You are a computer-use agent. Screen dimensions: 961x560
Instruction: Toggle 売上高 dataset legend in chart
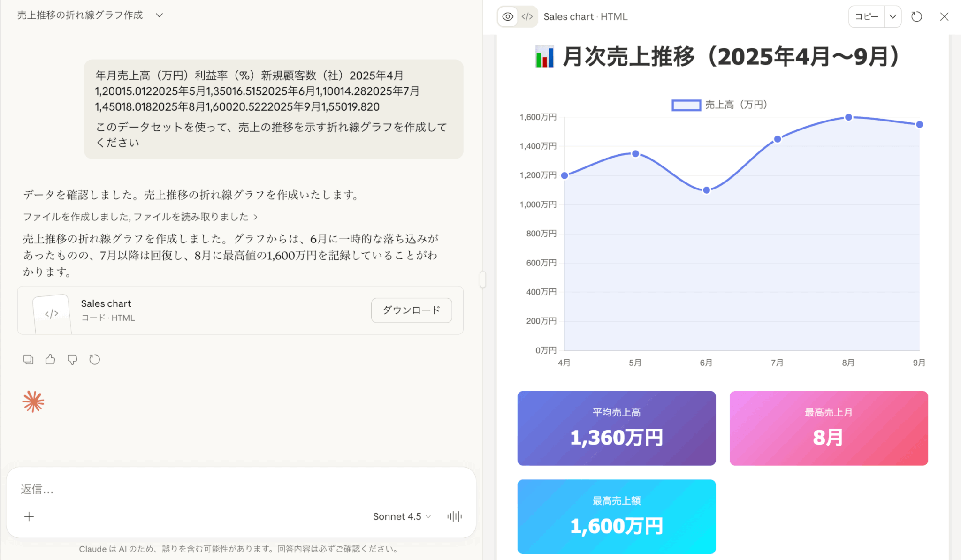(x=719, y=105)
